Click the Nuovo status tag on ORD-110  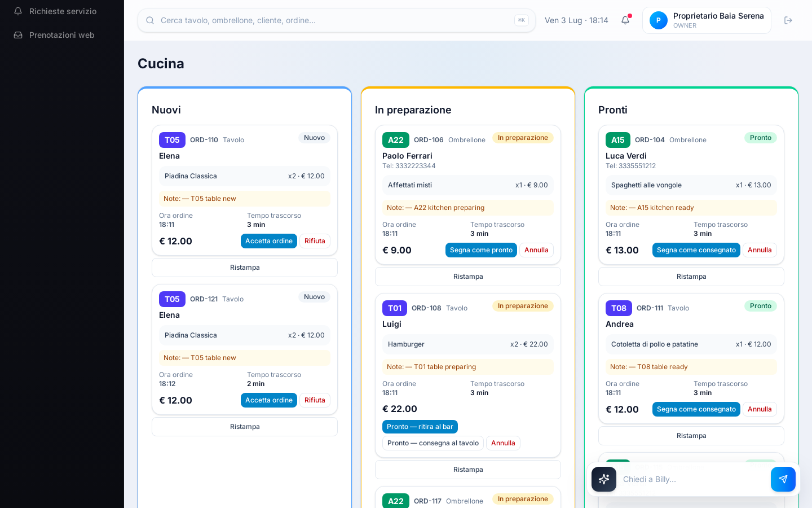314,138
